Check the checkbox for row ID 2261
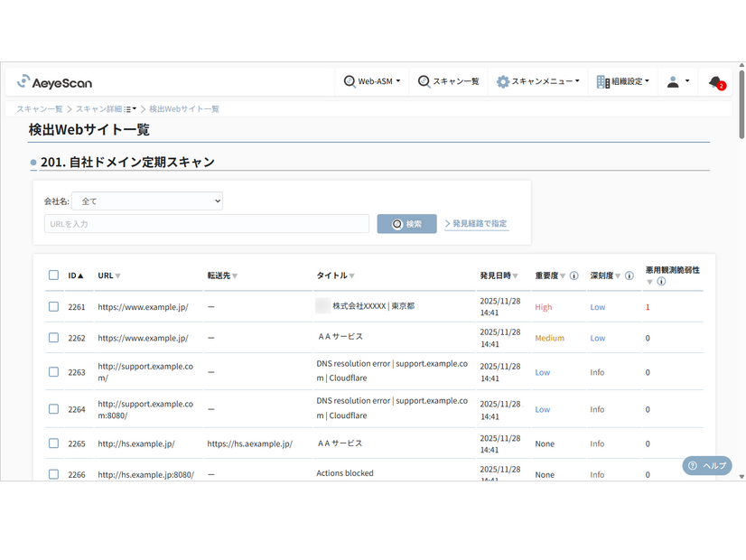746x560 pixels. (51, 307)
